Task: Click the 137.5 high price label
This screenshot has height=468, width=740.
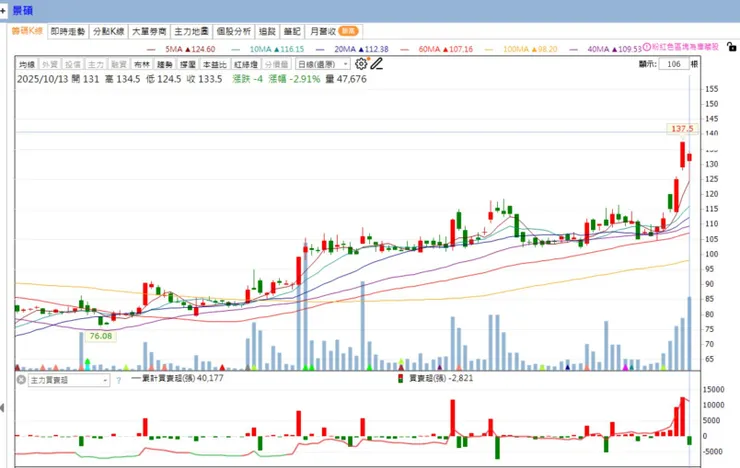Action: pyautogui.click(x=682, y=128)
